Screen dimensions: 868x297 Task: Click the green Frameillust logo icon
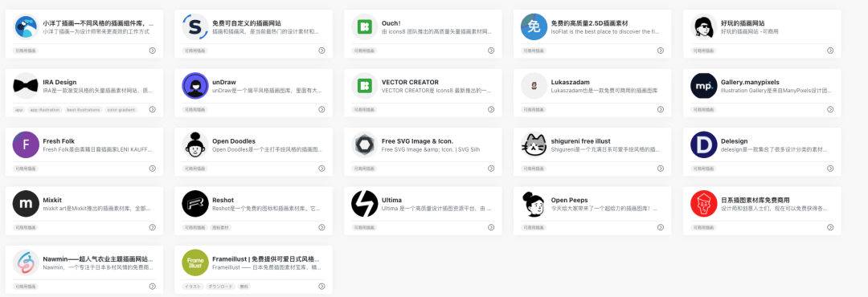pyautogui.click(x=195, y=262)
